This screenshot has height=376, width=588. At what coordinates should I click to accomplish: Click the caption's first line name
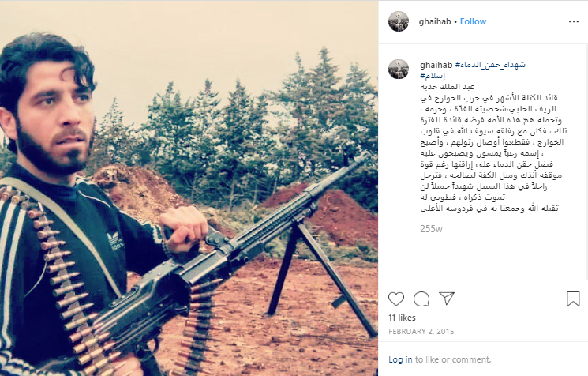448,87
